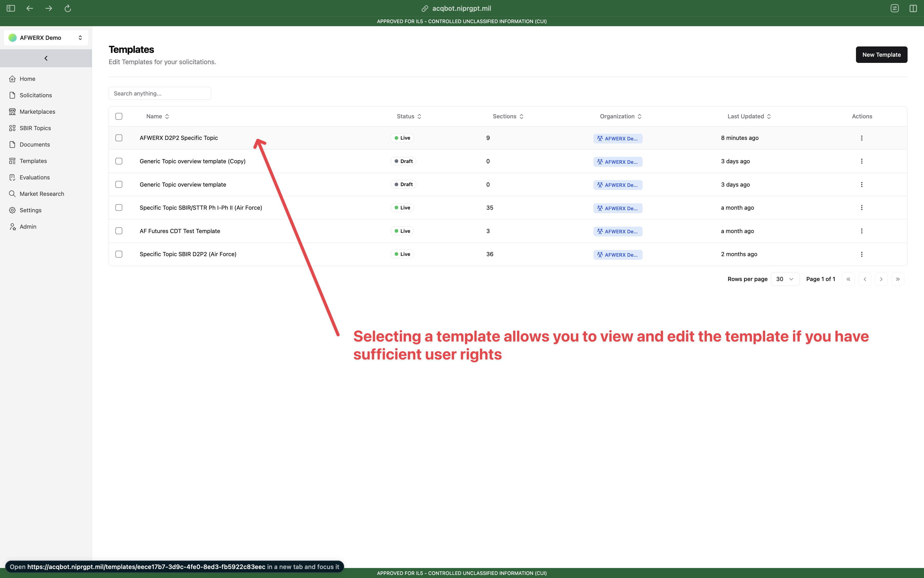Image resolution: width=924 pixels, height=578 pixels.
Task: Open Marketplaces in the sidebar
Action: pyautogui.click(x=37, y=112)
